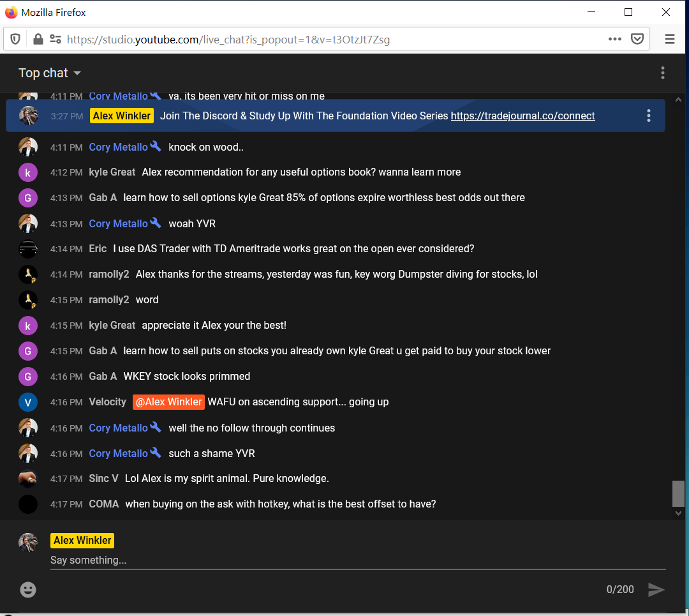Open the page actions three-dot menu in address bar
Screen dimensions: 689x616
tap(614, 38)
